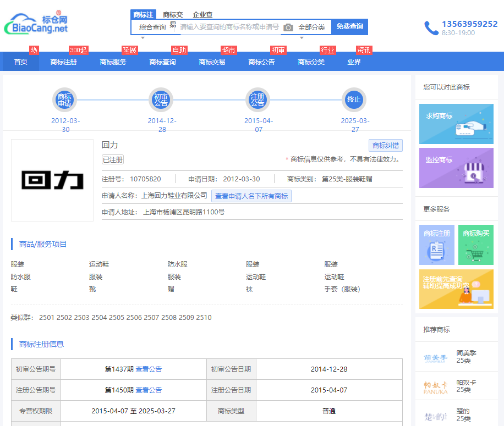
Task: Click the 商品/服务项目 section heading
Action: point(43,244)
